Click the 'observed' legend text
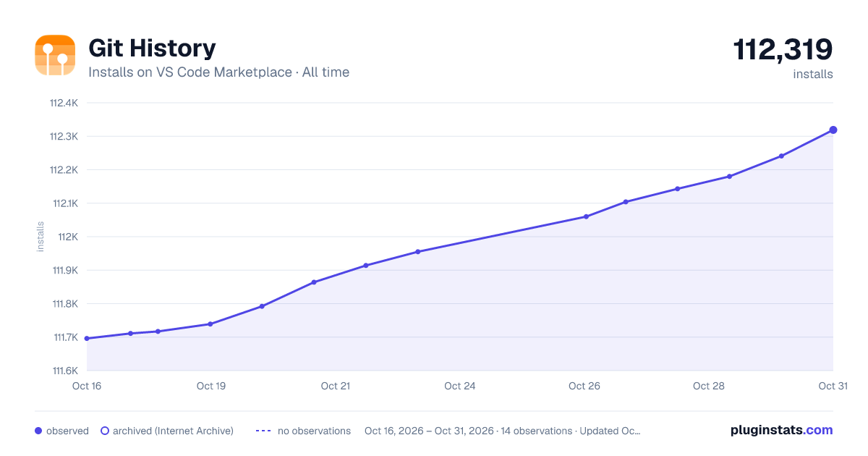 pos(67,431)
